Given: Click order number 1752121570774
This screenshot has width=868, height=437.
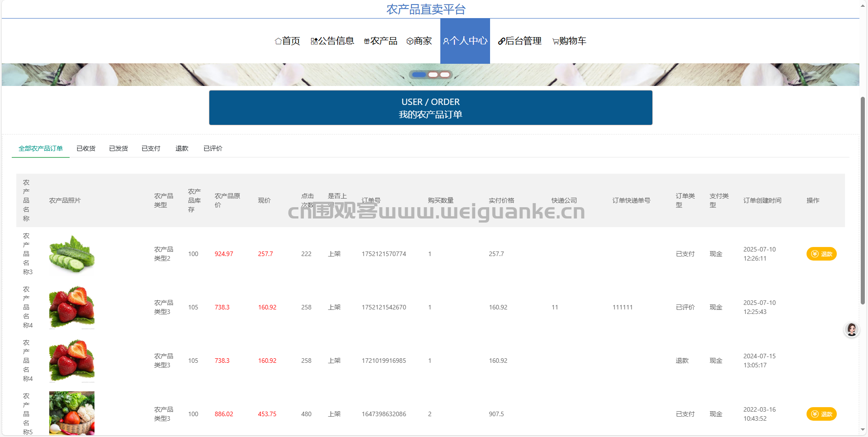Looking at the screenshot, I should coord(384,254).
